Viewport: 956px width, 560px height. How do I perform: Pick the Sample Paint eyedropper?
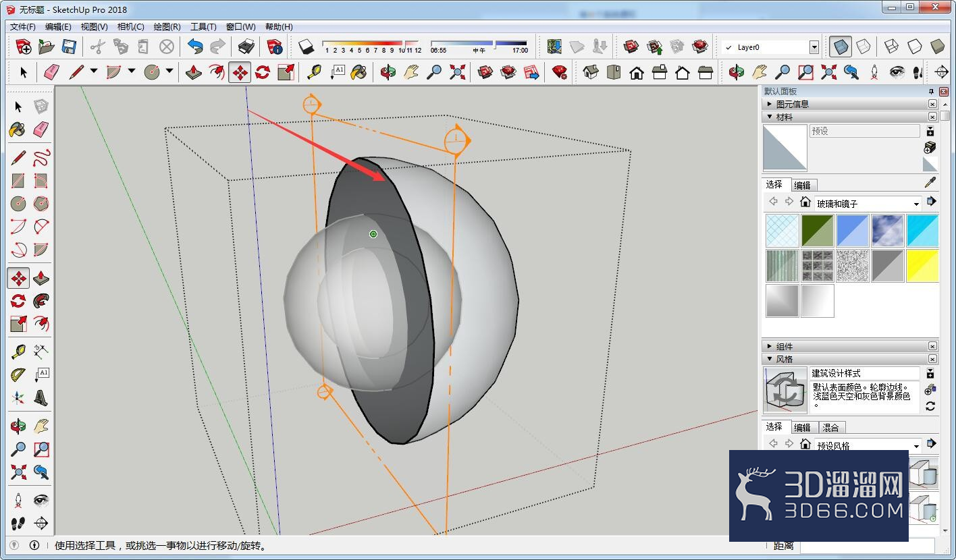[930, 183]
